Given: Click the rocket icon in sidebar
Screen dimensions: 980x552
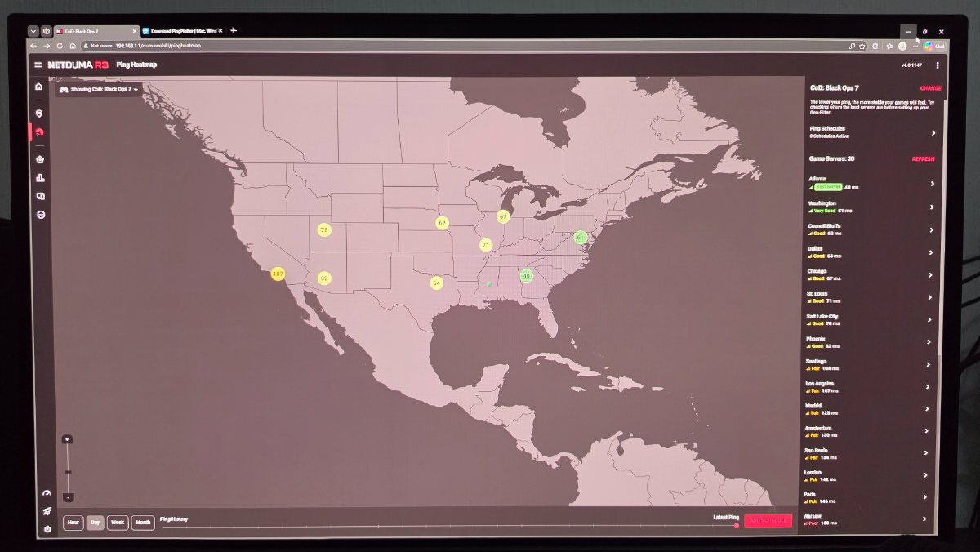Looking at the screenshot, I should pos(47,511).
